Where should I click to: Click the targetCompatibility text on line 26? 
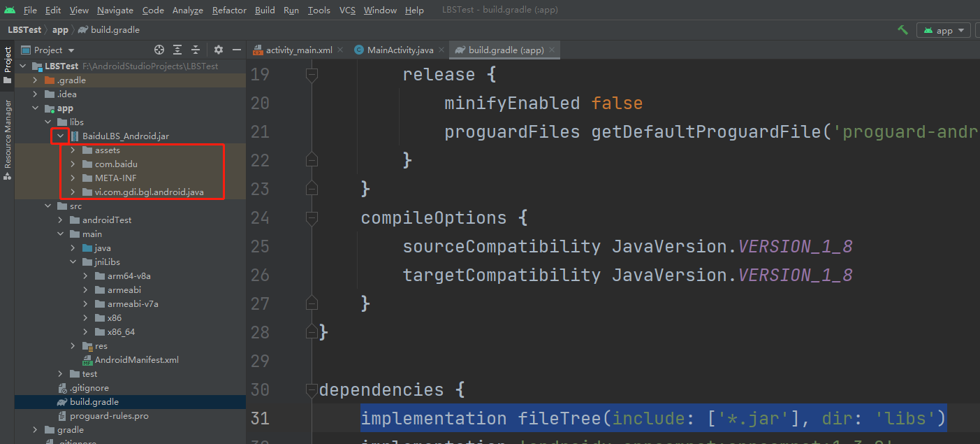(502, 275)
